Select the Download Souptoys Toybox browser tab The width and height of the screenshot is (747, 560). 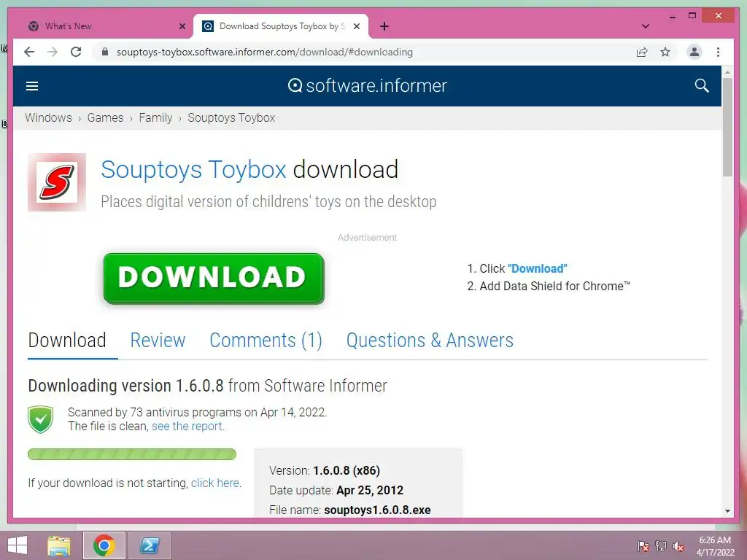click(x=281, y=26)
